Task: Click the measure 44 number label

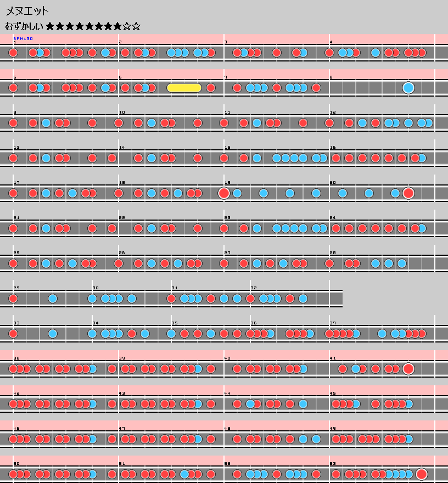Action: coord(227,394)
